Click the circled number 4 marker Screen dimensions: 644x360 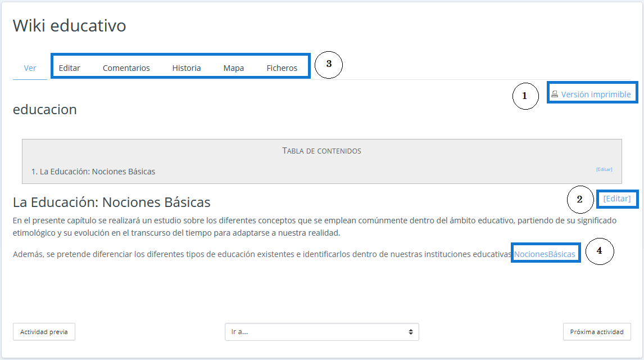(599, 251)
